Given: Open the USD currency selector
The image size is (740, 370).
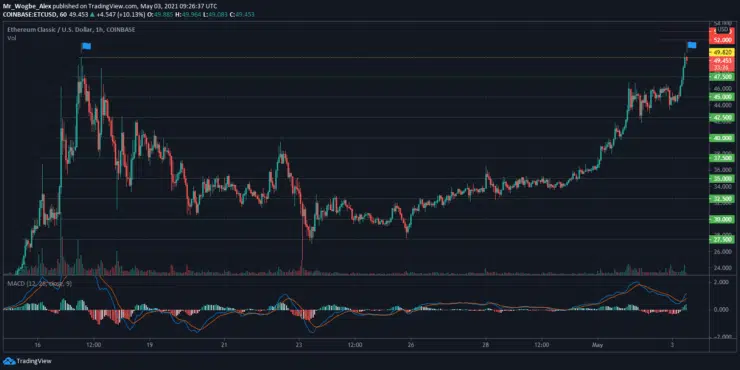Looking at the screenshot, I should coord(723,29).
